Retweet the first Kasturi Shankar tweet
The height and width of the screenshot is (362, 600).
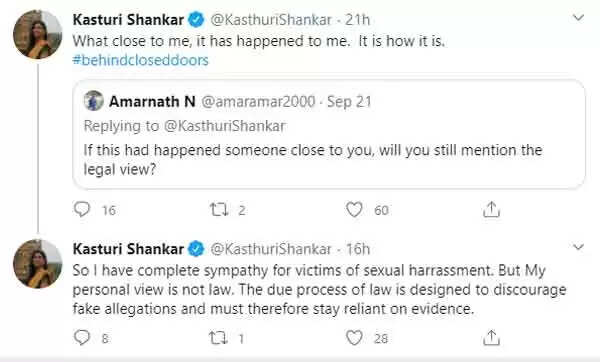click(x=218, y=210)
